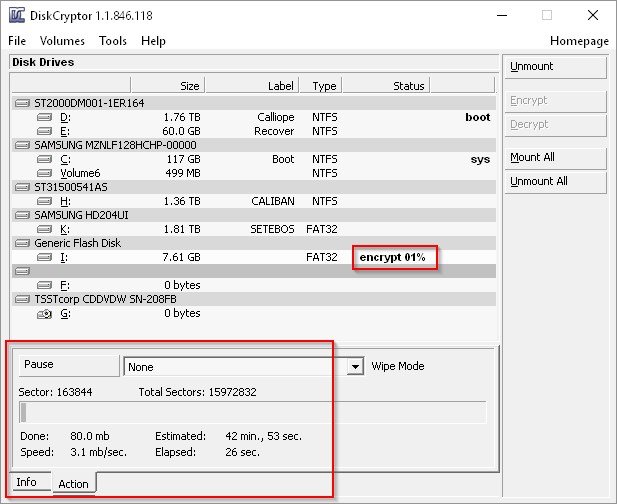Click the Calliope label cell
This screenshot has width=617, height=504.
coord(276,117)
